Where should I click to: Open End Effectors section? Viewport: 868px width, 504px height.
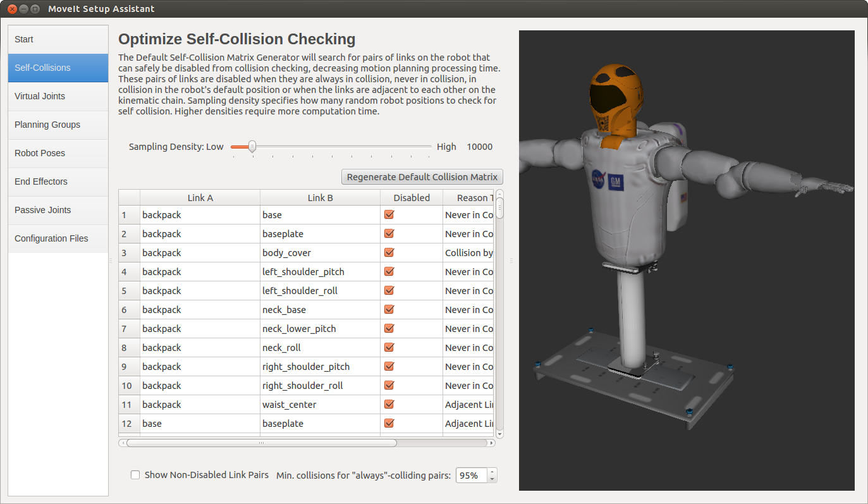coord(41,181)
